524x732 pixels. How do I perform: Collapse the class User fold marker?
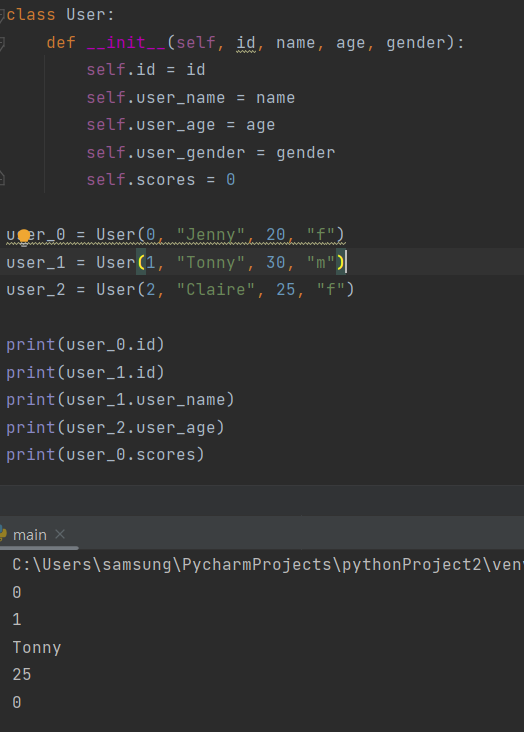(2, 15)
